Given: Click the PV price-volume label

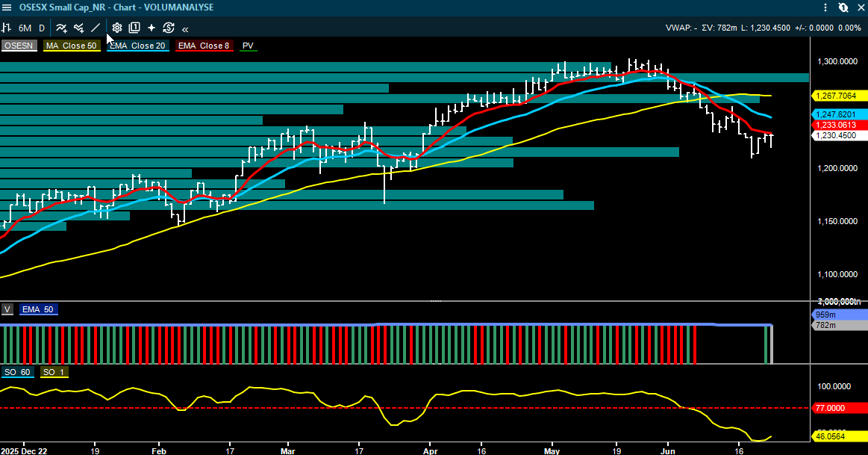Looking at the screenshot, I should pyautogui.click(x=248, y=46).
